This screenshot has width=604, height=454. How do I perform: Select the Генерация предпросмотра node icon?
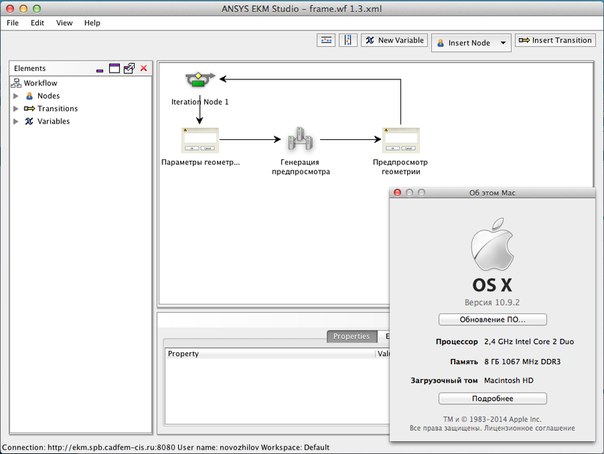(301, 141)
